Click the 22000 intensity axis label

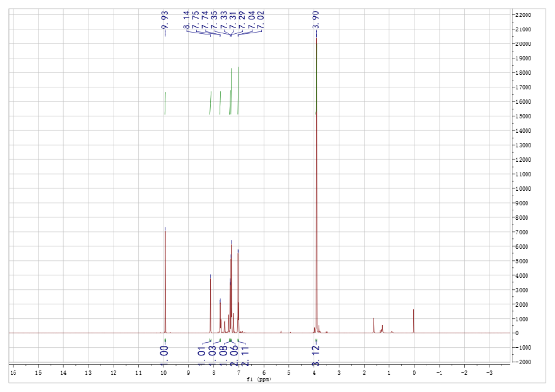point(524,15)
